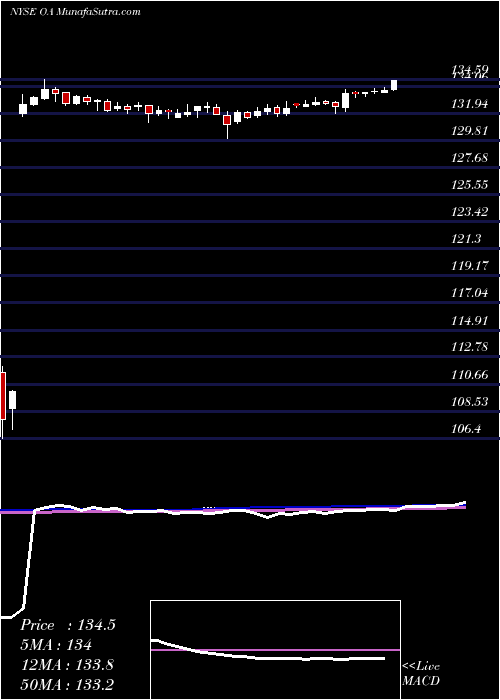Click the 129.81 price axis label
Image resolution: width=500 pixels, height=700 pixels.
click(470, 131)
